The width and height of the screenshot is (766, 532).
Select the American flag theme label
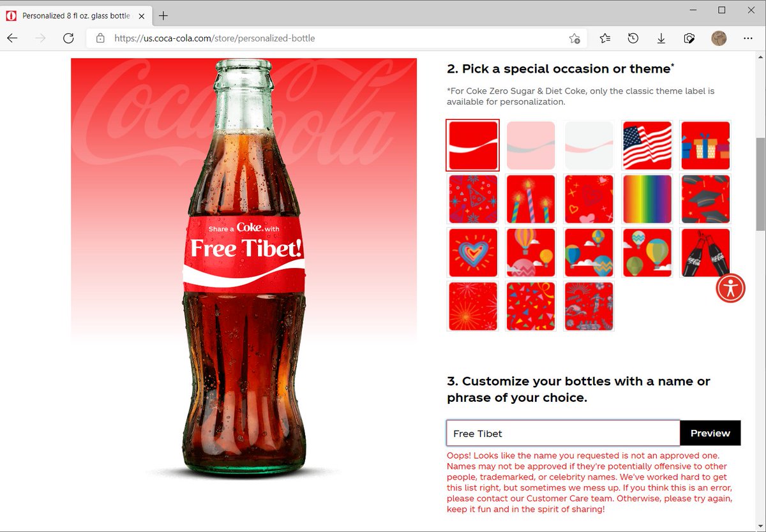(647, 145)
